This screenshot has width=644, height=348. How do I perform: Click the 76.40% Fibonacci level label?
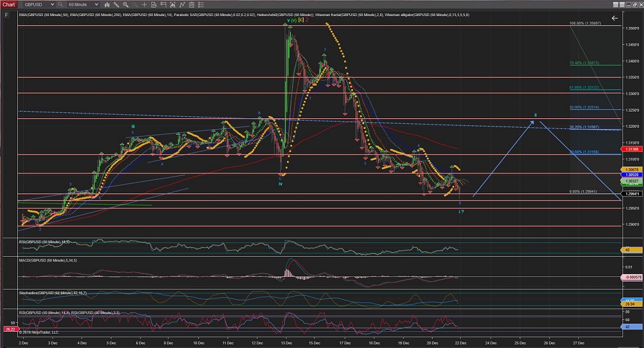[584, 63]
